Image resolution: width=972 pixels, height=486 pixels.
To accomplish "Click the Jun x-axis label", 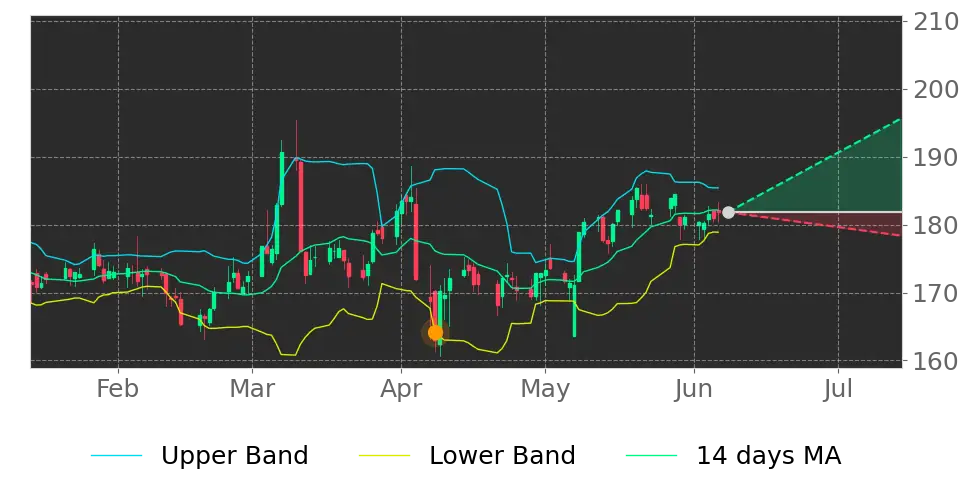I will (x=694, y=389).
